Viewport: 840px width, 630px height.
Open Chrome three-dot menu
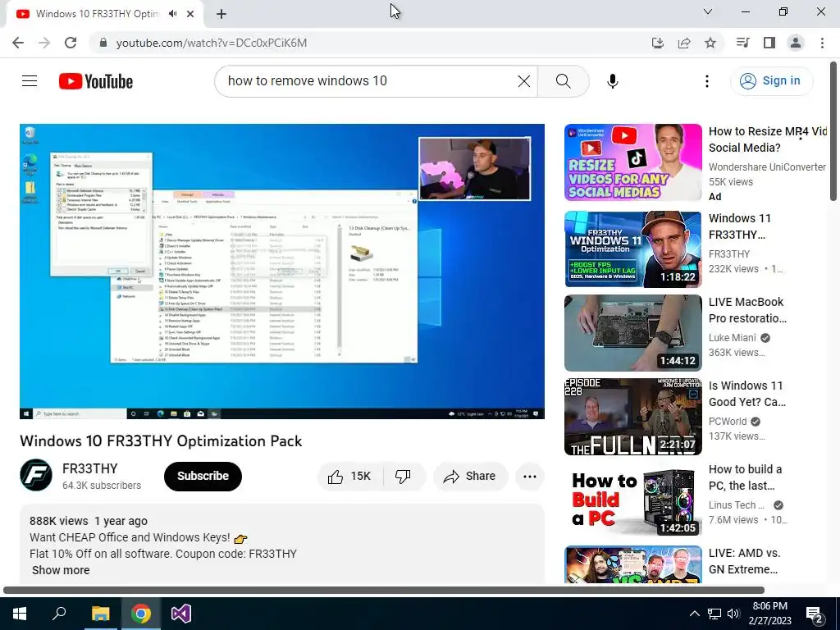tap(822, 43)
